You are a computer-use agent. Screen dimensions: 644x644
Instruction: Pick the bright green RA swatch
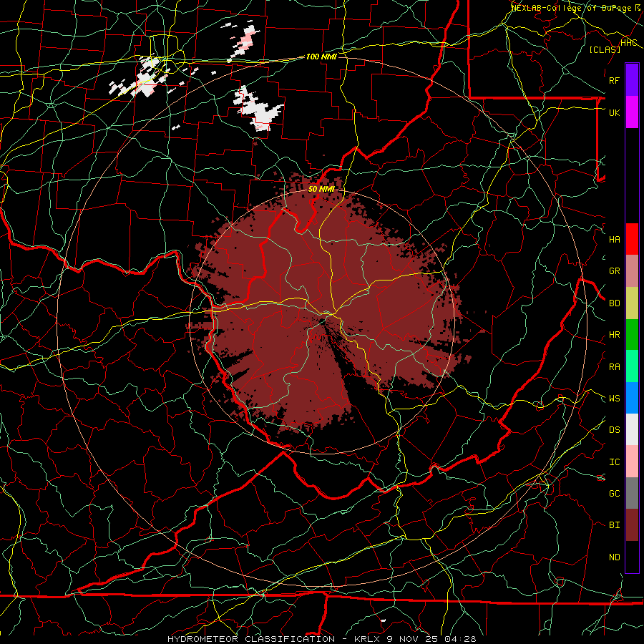(x=632, y=366)
